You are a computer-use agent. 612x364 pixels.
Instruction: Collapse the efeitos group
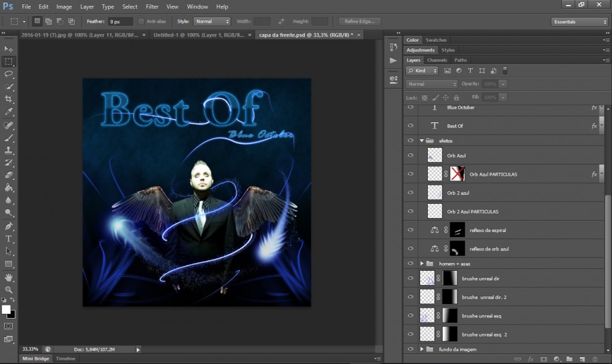[422, 140]
